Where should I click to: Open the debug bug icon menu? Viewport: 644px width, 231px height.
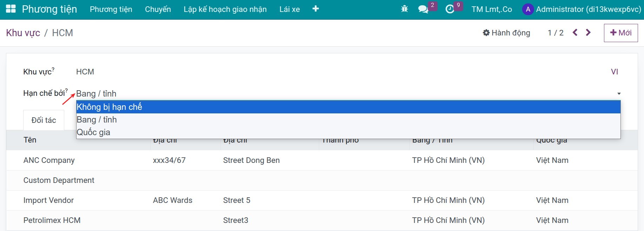405,9
